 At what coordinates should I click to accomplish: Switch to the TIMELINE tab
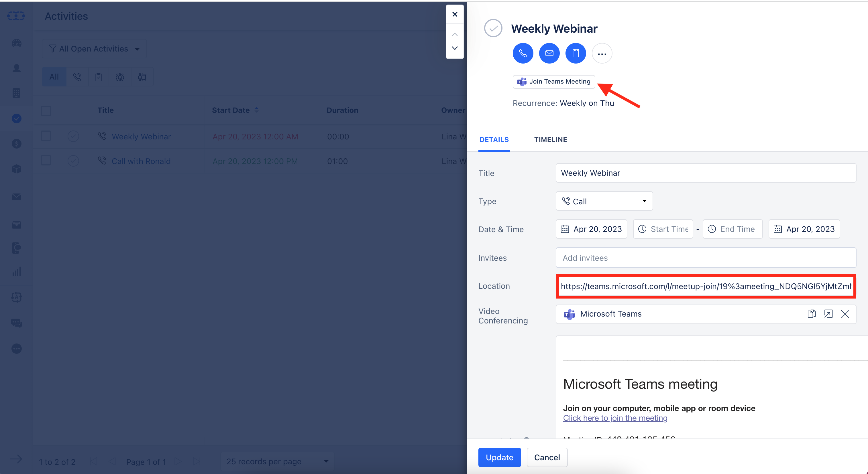tap(550, 139)
